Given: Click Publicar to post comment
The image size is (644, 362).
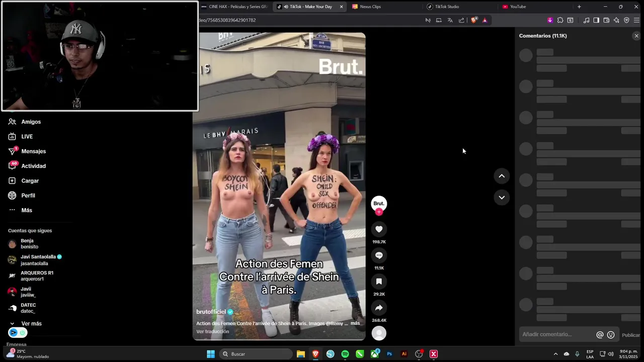Looking at the screenshot, I should (631, 335).
